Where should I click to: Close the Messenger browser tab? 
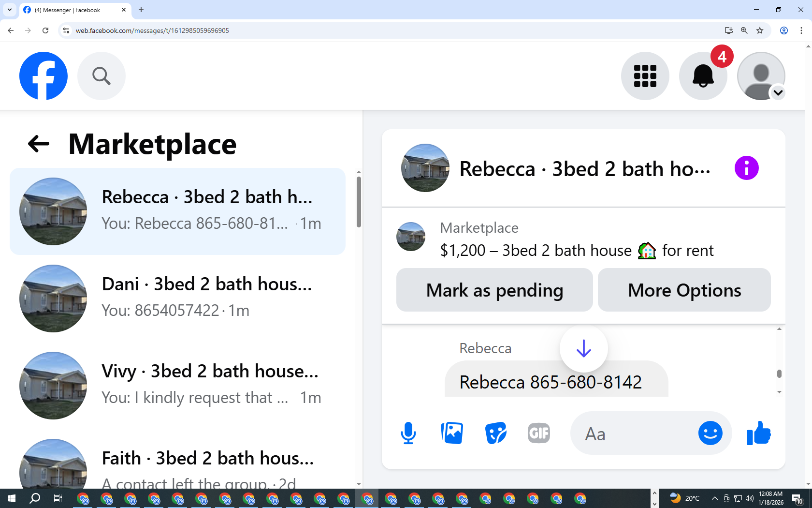point(124,10)
